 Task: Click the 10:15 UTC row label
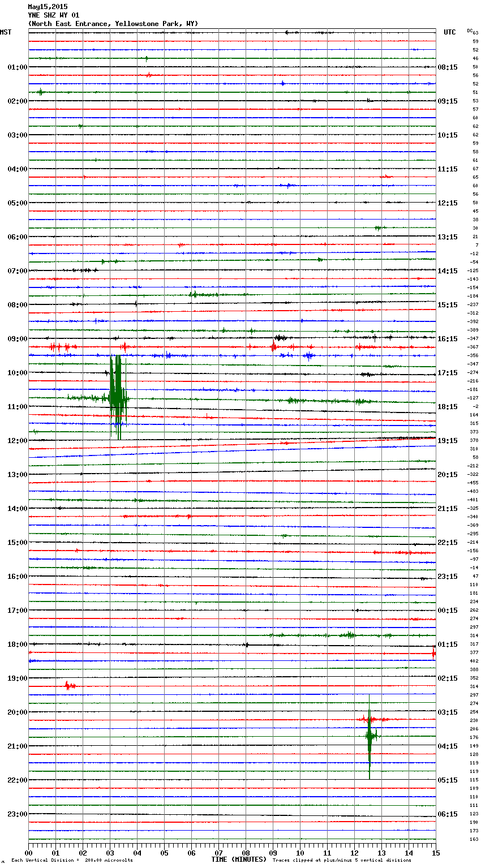point(448,135)
